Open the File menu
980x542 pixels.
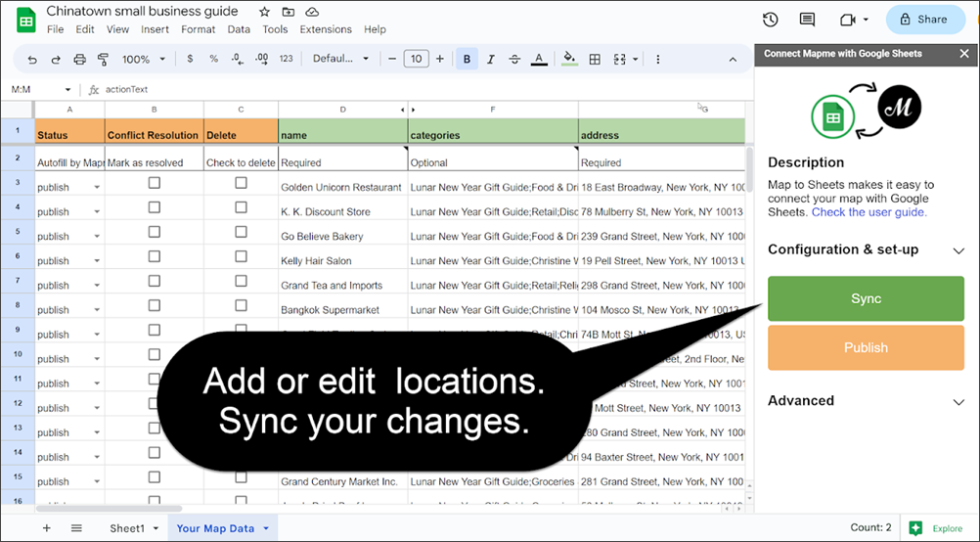(x=55, y=29)
